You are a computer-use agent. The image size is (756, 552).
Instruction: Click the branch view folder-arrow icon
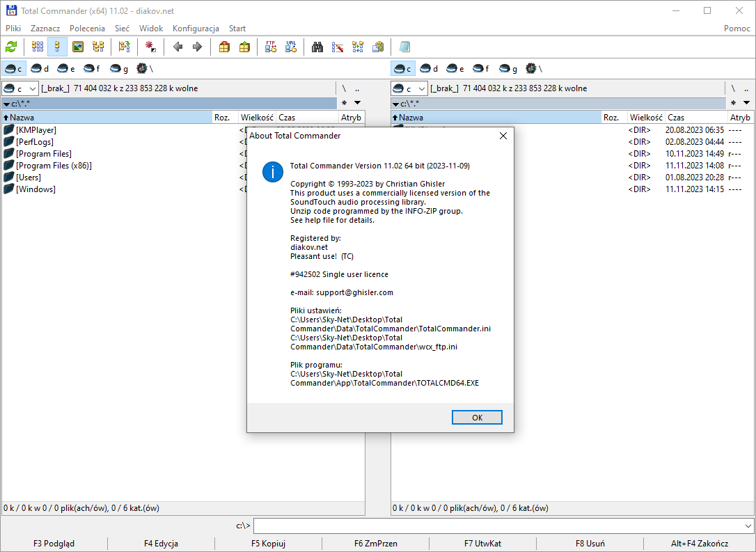coord(125,47)
